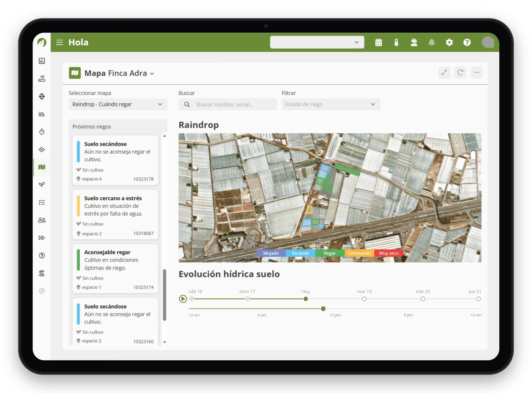This screenshot has height=393, width=532.
Task: Select the map icon in sidebar
Action: pos(42,167)
